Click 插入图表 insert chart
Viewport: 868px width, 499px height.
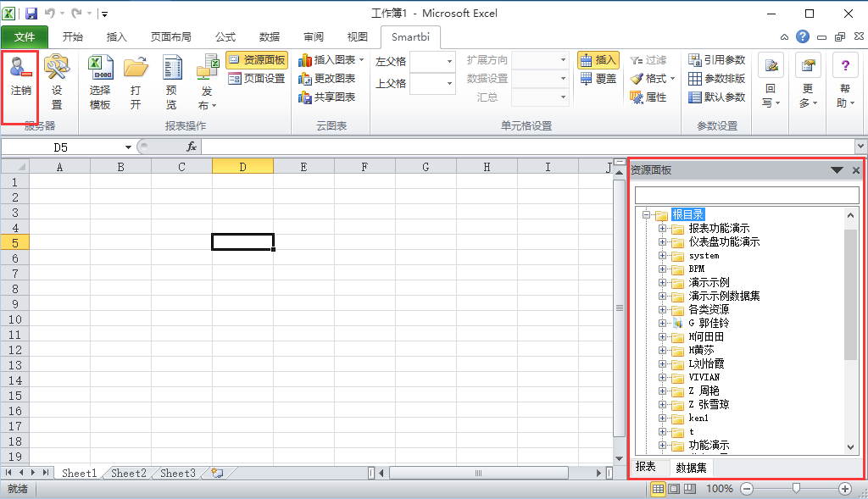coord(331,60)
